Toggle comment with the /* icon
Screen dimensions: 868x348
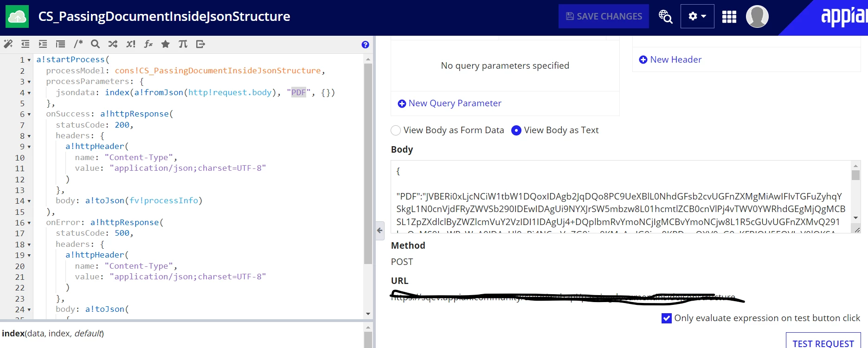point(78,44)
